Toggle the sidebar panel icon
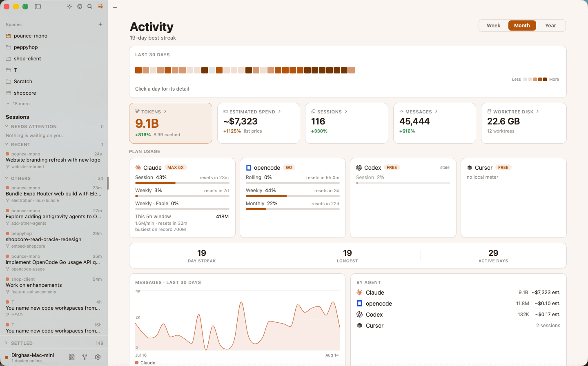This screenshot has height=366, width=588. (38, 7)
